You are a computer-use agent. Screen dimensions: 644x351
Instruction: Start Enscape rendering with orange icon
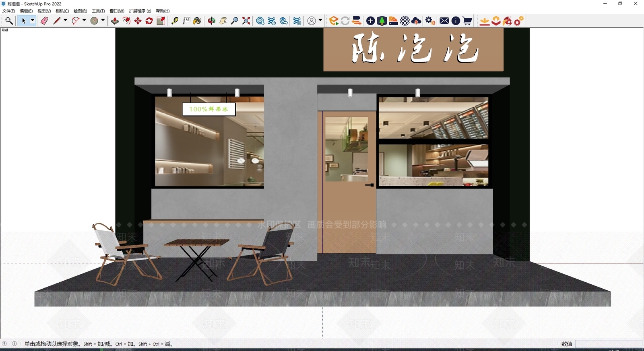click(x=333, y=21)
